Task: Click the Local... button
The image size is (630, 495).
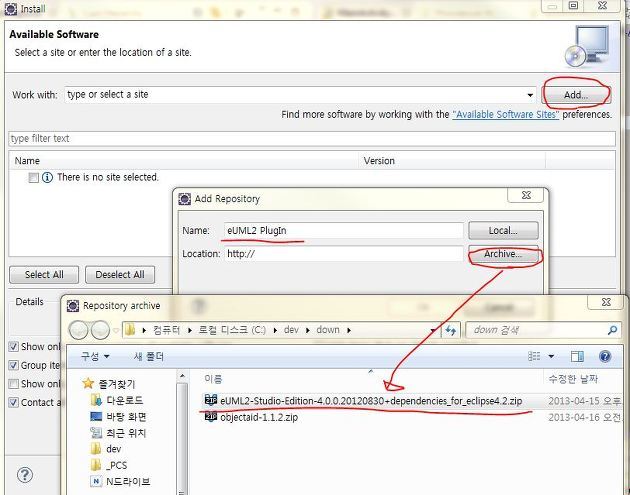Action: click(x=503, y=231)
